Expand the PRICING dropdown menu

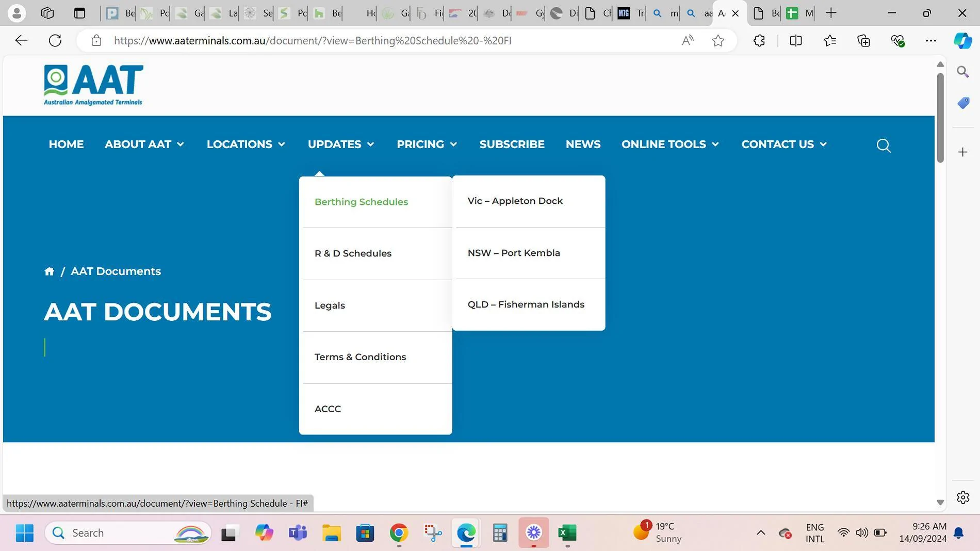click(427, 144)
